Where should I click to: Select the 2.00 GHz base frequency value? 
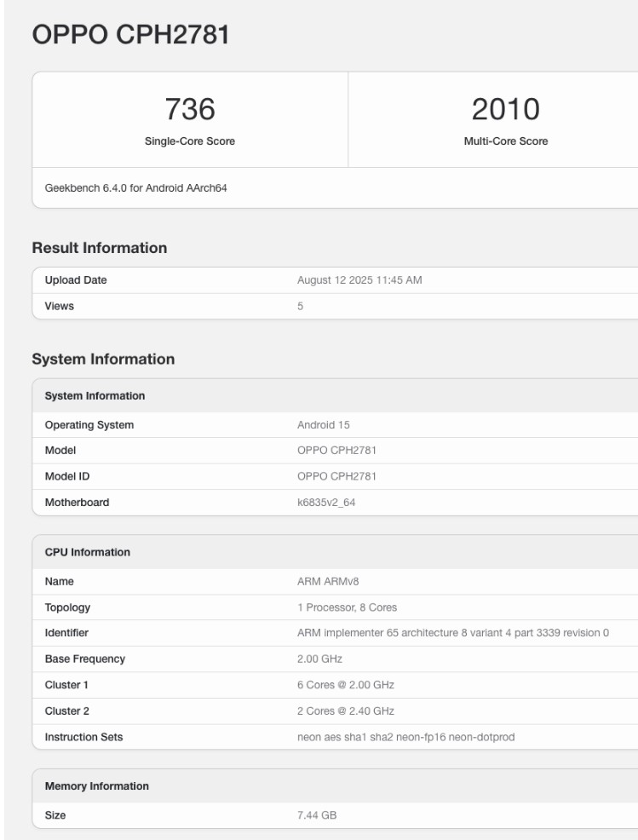tap(319, 659)
